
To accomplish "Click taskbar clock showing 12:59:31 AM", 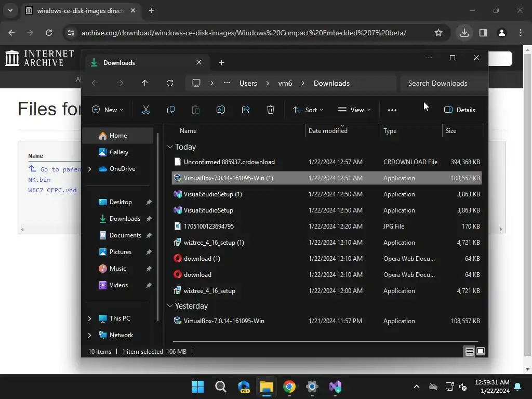I will click(492, 387).
